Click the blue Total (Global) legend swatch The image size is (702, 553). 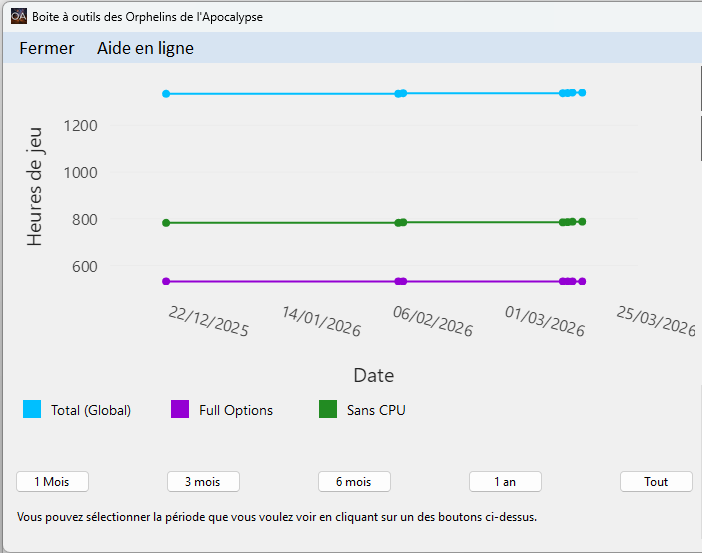point(32,409)
